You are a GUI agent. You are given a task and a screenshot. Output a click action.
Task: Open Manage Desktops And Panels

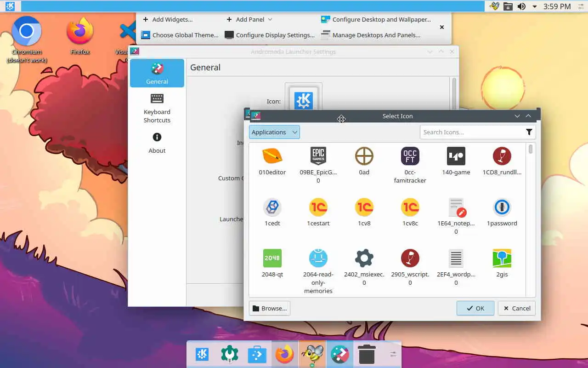(x=370, y=35)
